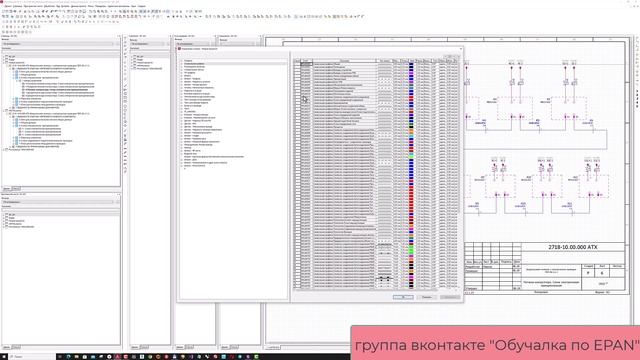This screenshot has width=640, height=360.
Task: Select Специальные тексты node in layer tree
Action: coord(193,70)
